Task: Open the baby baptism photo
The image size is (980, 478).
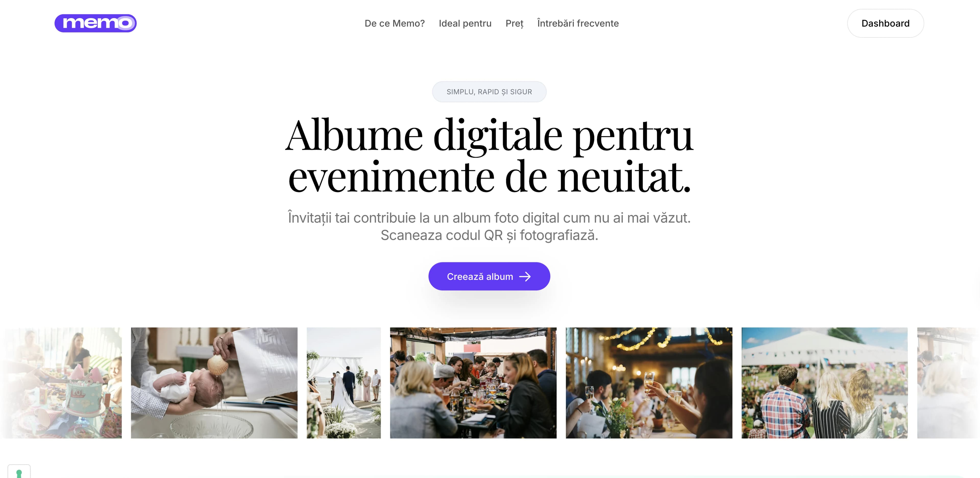Action: [214, 383]
